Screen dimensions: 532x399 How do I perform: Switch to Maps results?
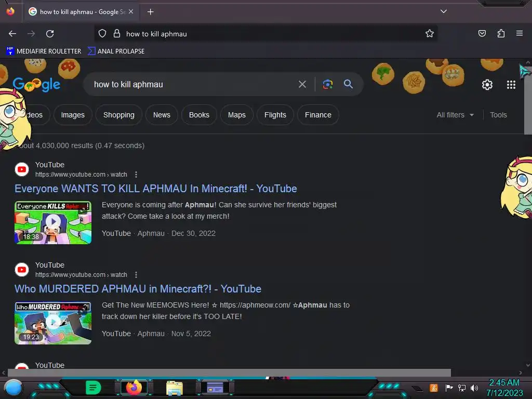236,115
